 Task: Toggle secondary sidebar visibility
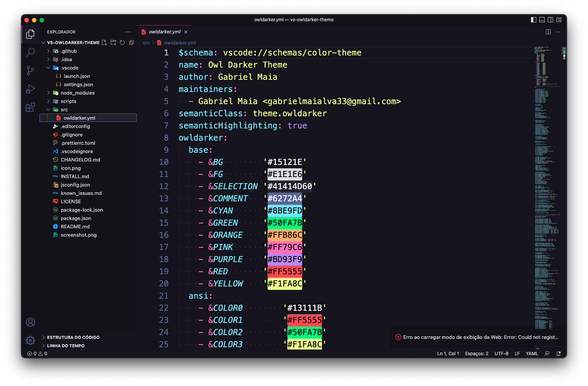click(x=550, y=20)
